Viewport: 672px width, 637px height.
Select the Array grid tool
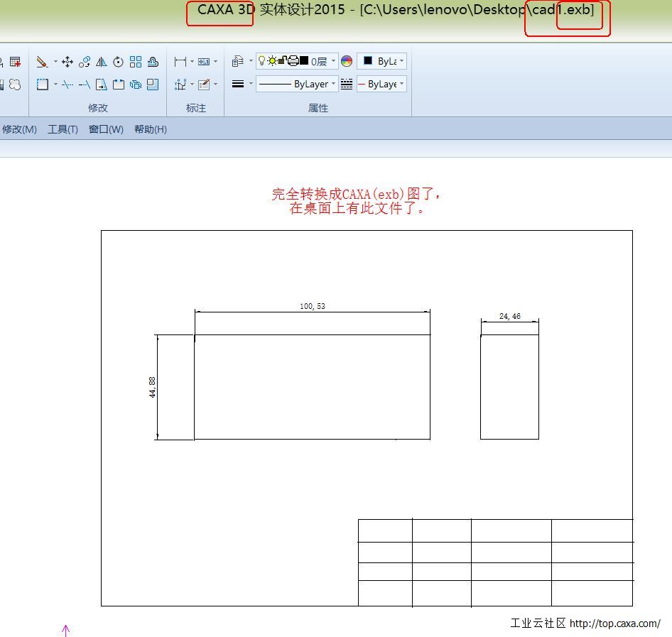136,62
